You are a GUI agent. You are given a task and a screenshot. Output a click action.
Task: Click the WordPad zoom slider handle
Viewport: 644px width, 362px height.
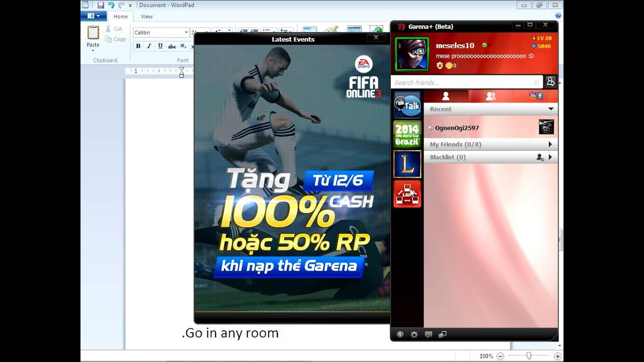(528, 356)
